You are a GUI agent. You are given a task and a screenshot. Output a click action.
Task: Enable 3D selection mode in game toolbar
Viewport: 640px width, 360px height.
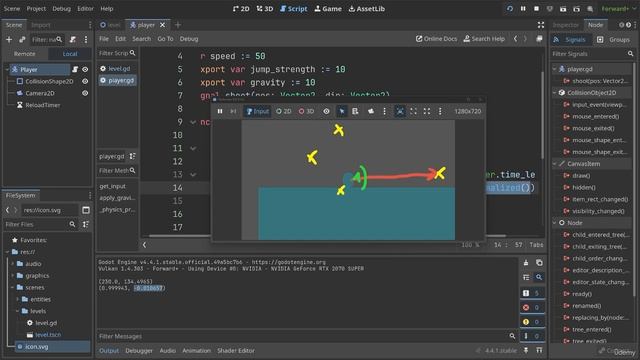coord(306,111)
